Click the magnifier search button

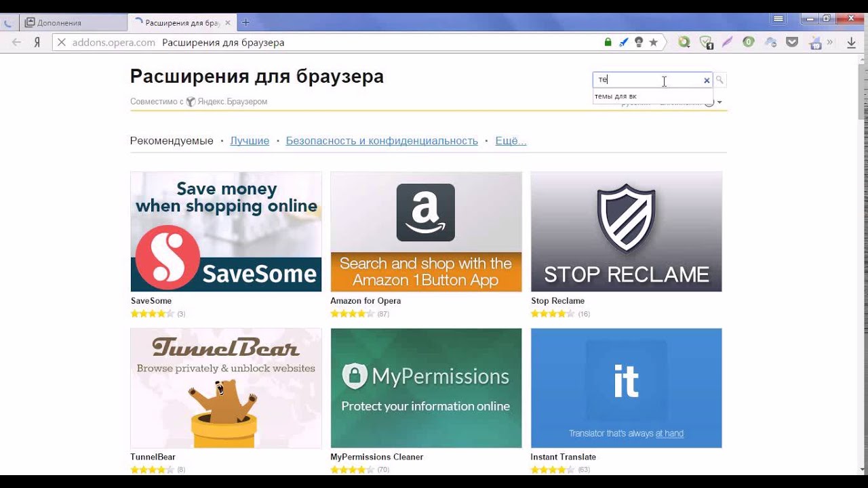coord(719,80)
